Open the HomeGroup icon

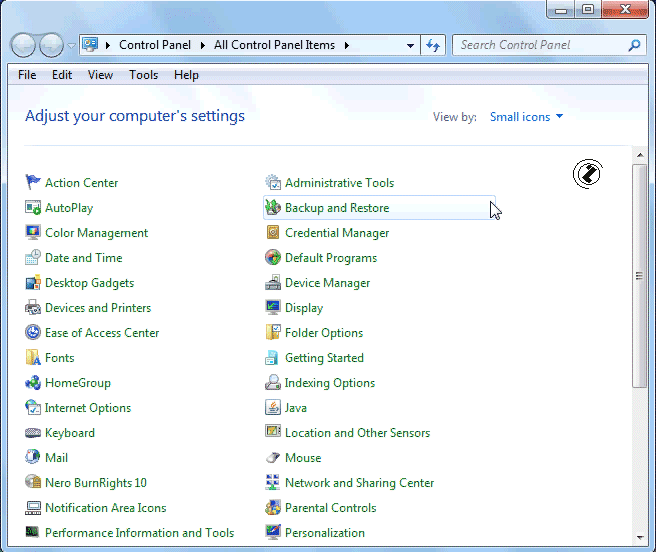(33, 383)
